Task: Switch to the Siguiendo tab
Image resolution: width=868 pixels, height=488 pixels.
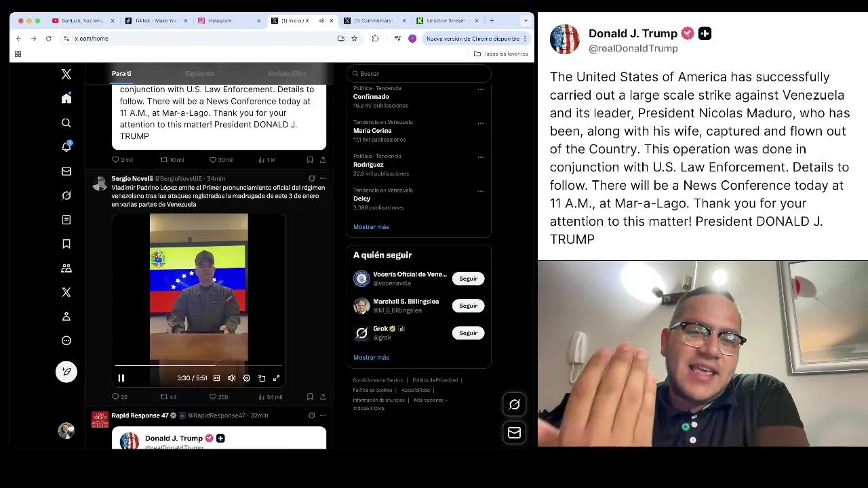Action: [x=199, y=73]
